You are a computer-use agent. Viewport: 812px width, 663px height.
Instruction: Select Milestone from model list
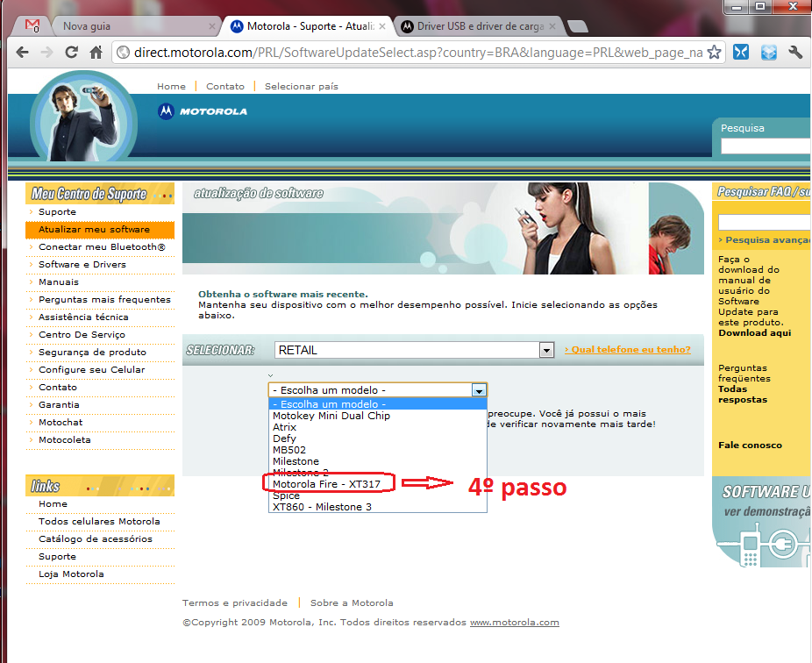pos(378,461)
